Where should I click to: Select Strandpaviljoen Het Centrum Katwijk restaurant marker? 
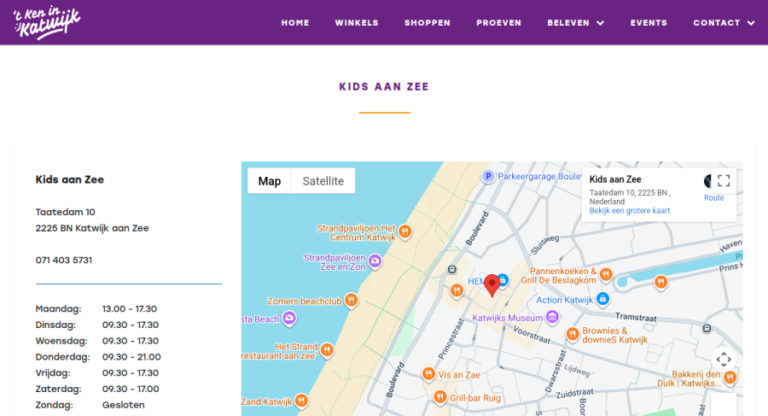point(405,231)
